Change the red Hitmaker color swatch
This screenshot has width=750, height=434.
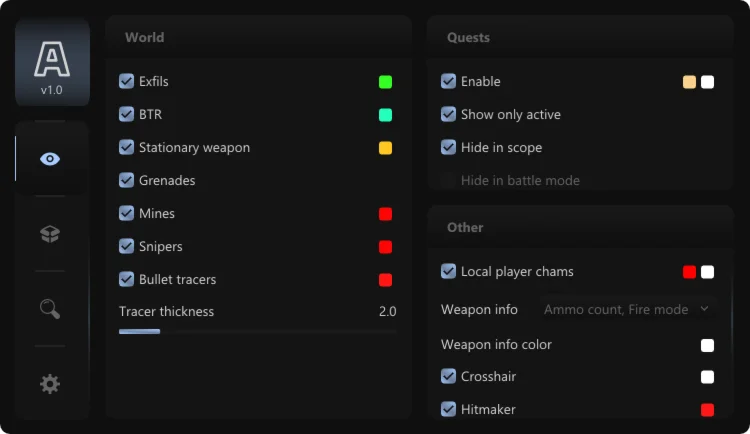pyautogui.click(x=707, y=410)
